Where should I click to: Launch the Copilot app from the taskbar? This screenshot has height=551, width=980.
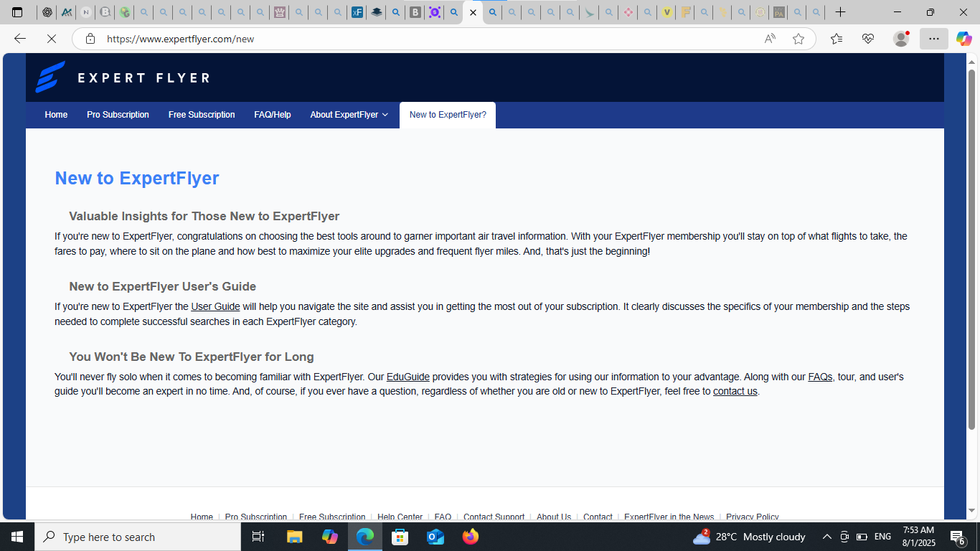[x=330, y=537]
